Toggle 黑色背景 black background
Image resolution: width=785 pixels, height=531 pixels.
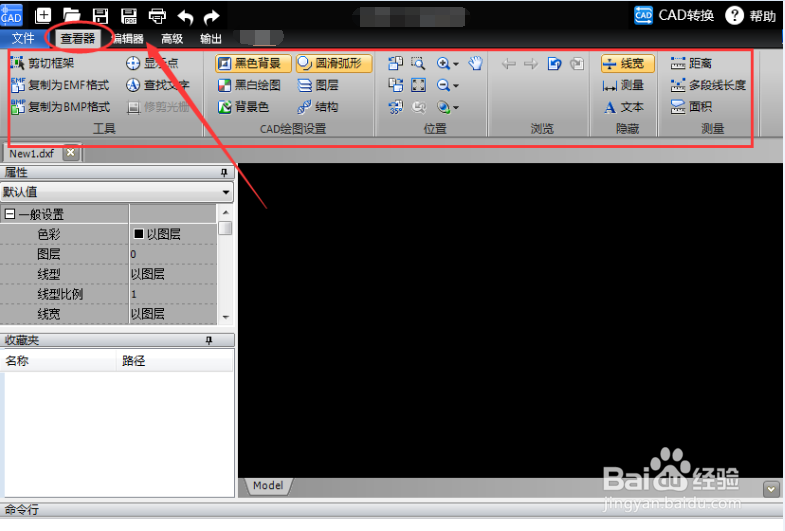pos(253,64)
